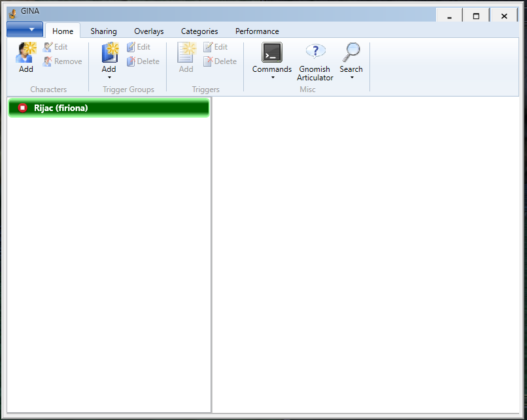Open the Gnomish Articulator
The height and width of the screenshot is (420, 527).
click(315, 62)
